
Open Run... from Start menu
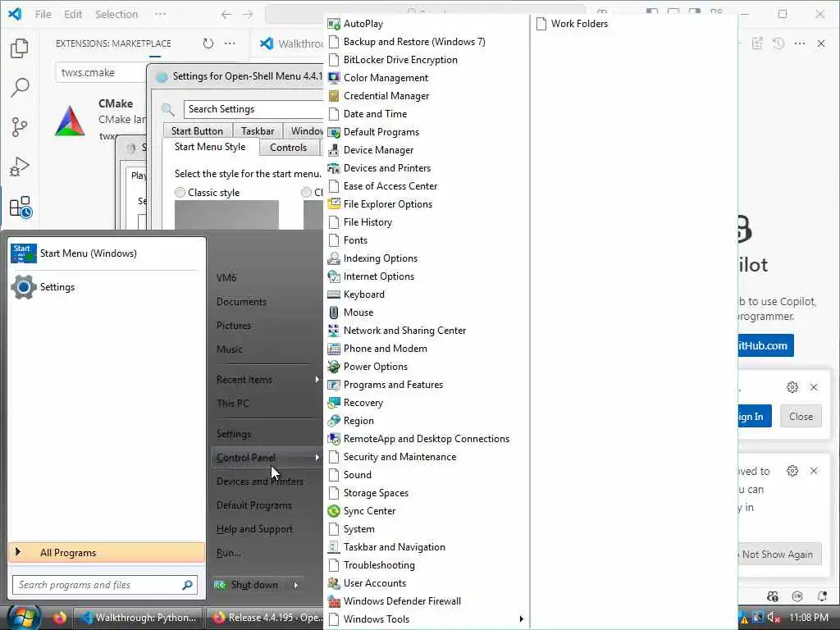pos(229,553)
